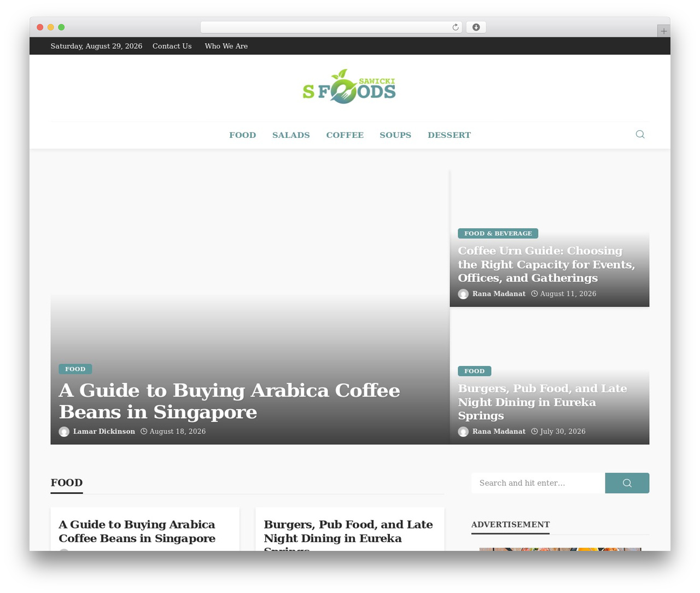Open the DESSERT menu item
Viewport: 700px width, 593px height.
449,135
